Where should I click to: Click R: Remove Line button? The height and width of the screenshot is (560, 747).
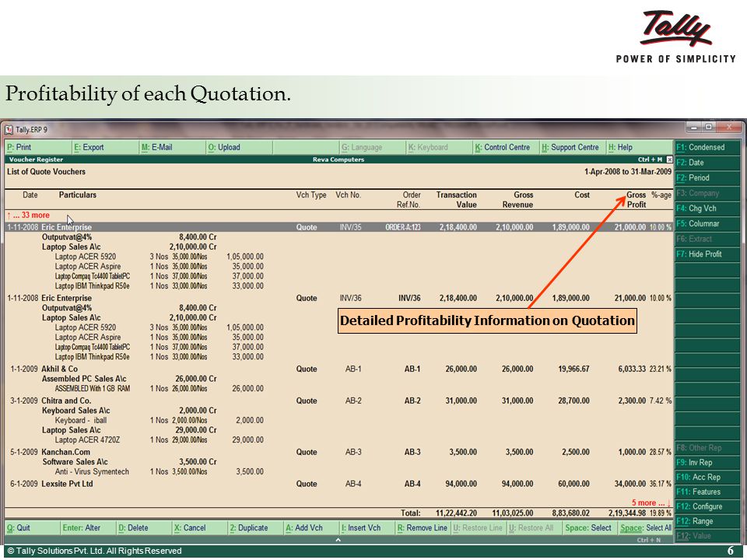[x=423, y=527]
